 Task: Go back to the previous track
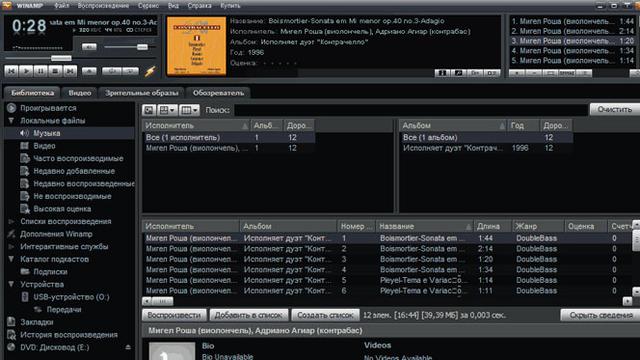[x=11, y=71]
